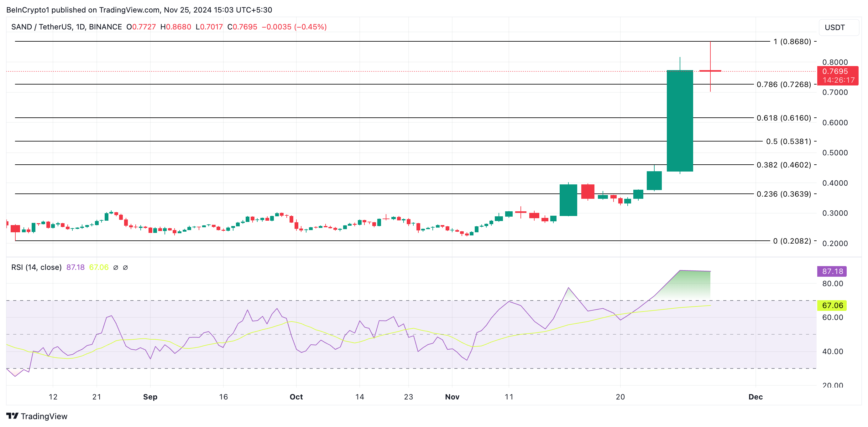Click the TradingView wordmark link
868x427 pixels.
pos(44,416)
